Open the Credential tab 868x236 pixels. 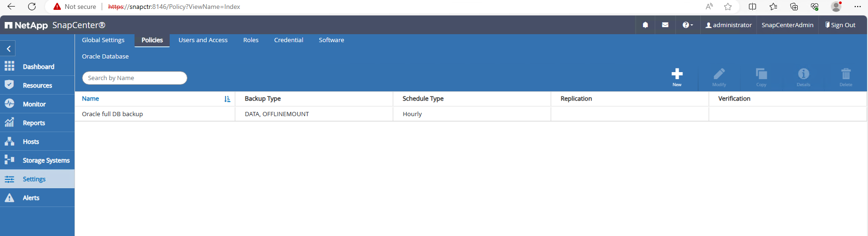click(x=289, y=40)
